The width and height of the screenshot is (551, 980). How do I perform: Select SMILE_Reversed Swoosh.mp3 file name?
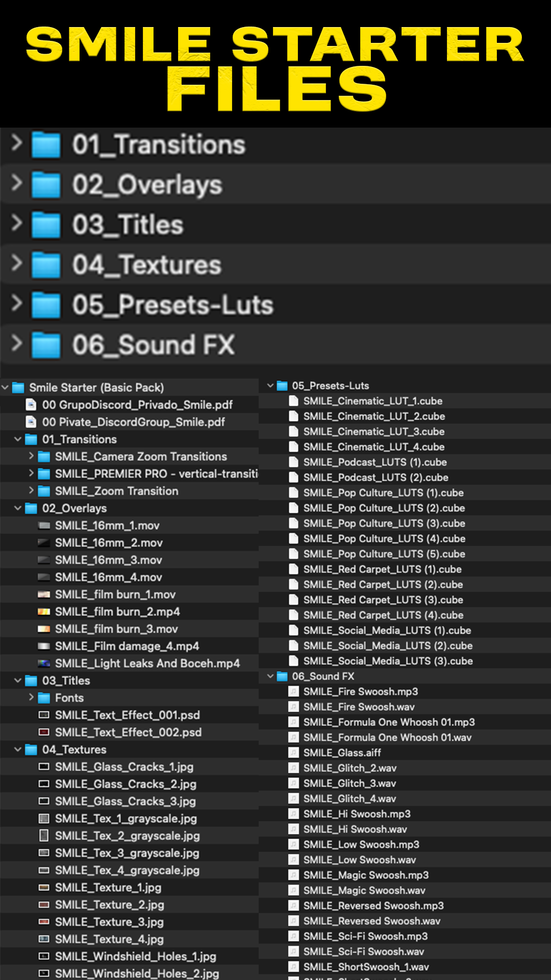(373, 906)
